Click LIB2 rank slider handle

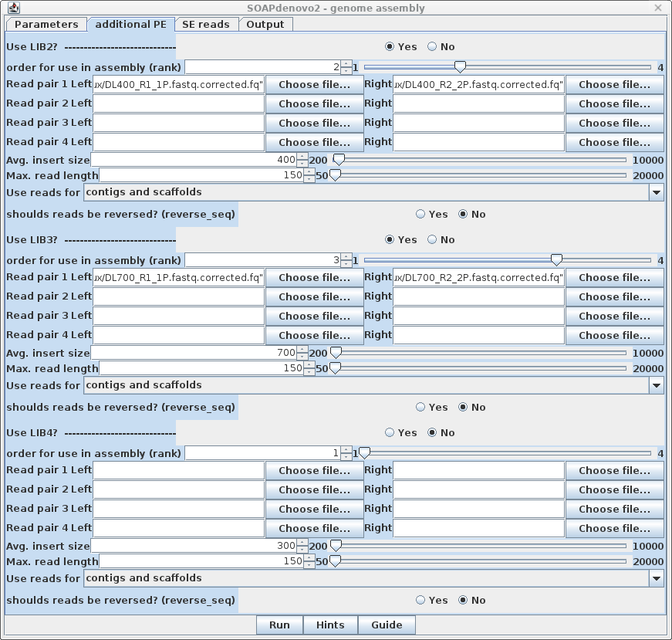coord(460,66)
